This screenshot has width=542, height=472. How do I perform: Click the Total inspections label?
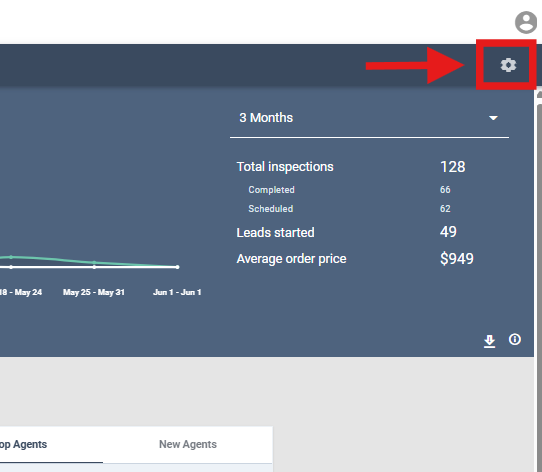click(285, 167)
